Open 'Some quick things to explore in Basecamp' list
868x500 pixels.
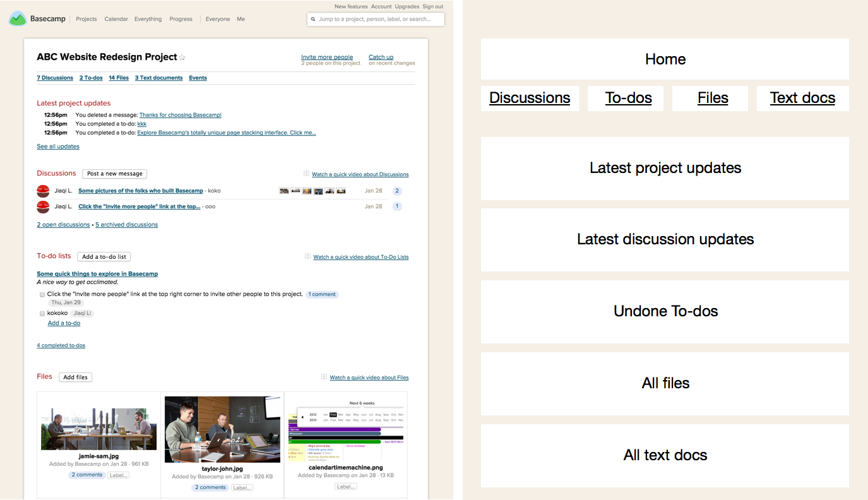(97, 273)
